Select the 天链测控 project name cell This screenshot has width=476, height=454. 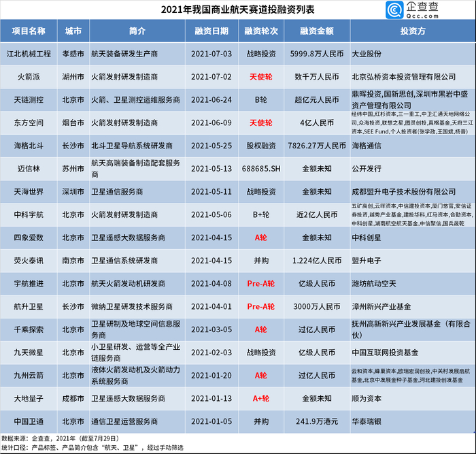point(29,99)
